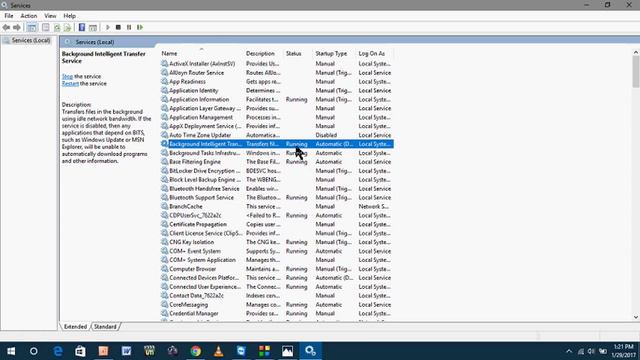
Task: Select the App Readiness service
Action: pyautogui.click(x=277, y=82)
